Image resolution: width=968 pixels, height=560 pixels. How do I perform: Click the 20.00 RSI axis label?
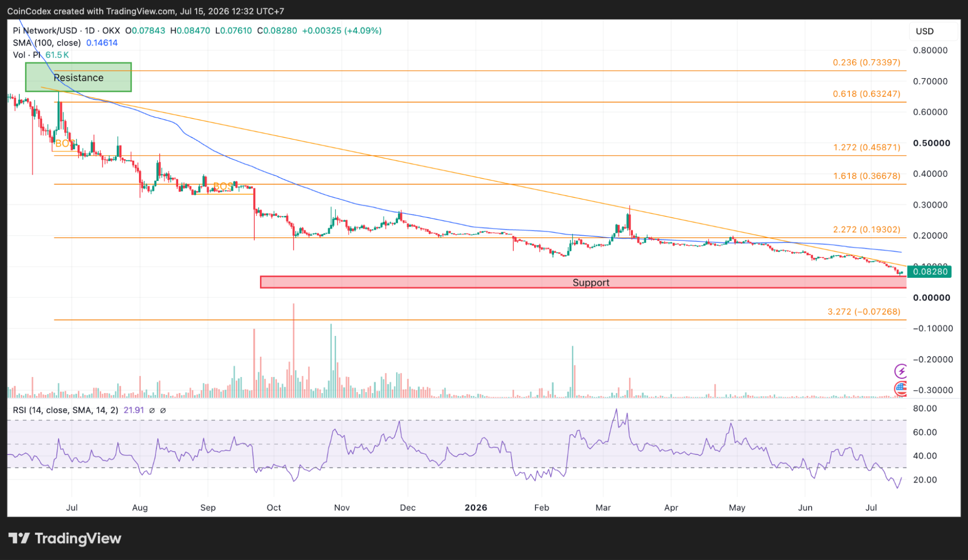click(925, 480)
